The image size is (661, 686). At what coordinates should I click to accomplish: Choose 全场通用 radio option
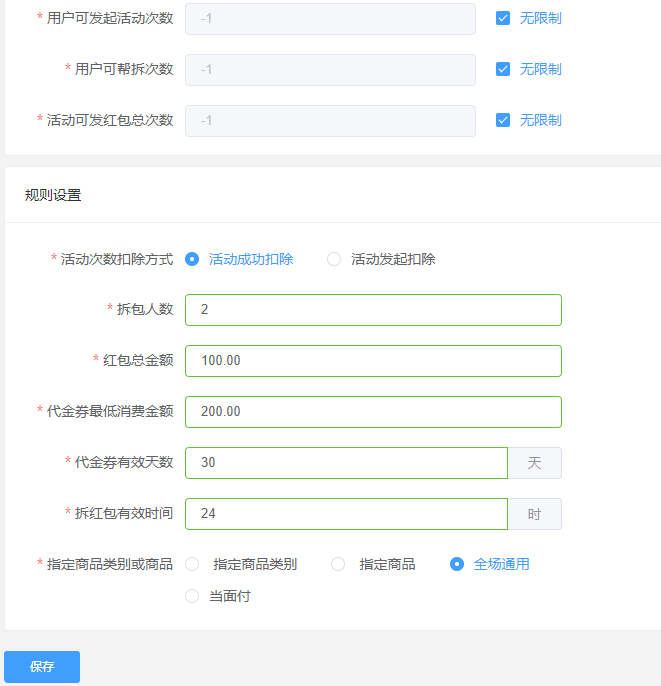(457, 564)
